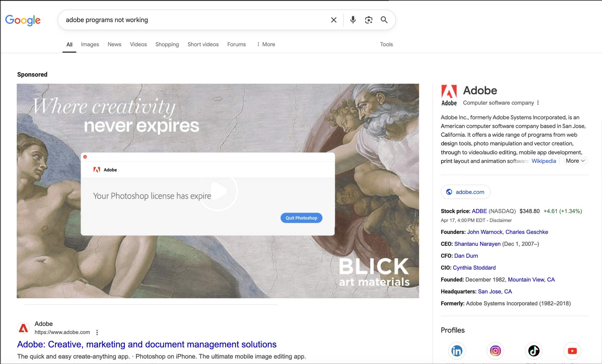Open the Tools search options

click(387, 44)
